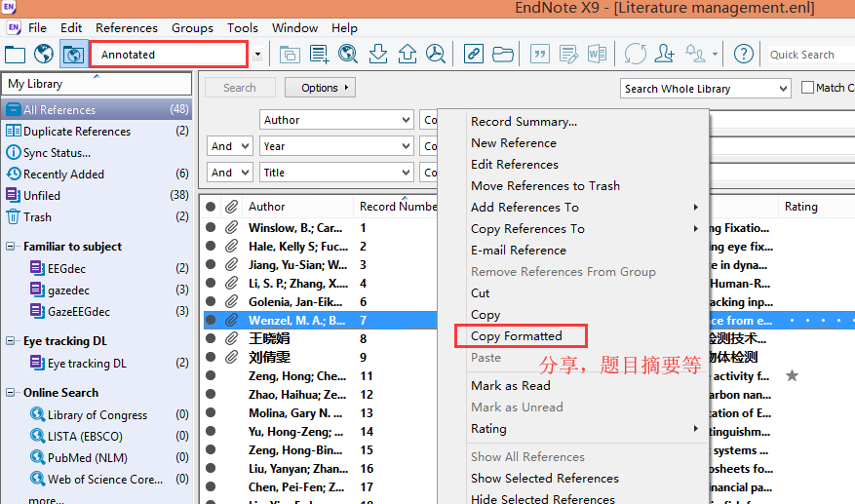This screenshot has width=855, height=504.
Task: Click in the Quick Search field
Action: 811,55
